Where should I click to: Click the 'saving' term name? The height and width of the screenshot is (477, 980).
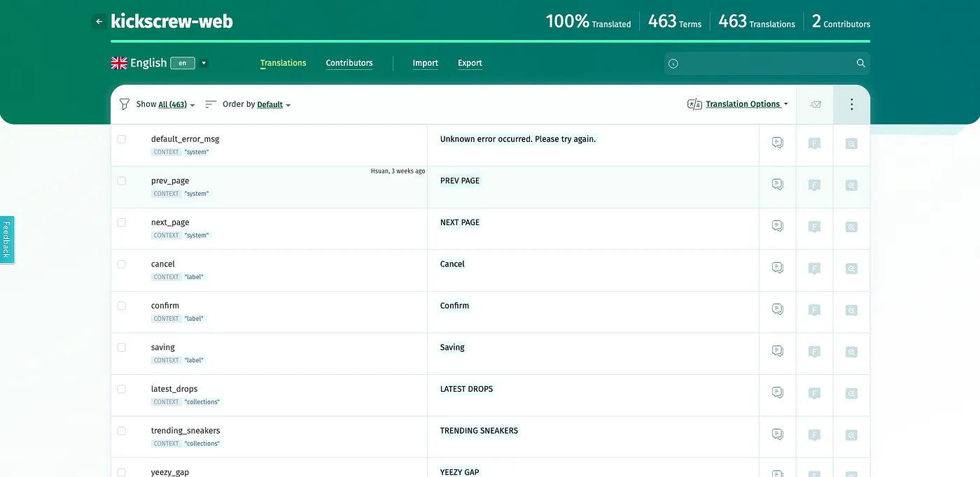pyautogui.click(x=163, y=348)
